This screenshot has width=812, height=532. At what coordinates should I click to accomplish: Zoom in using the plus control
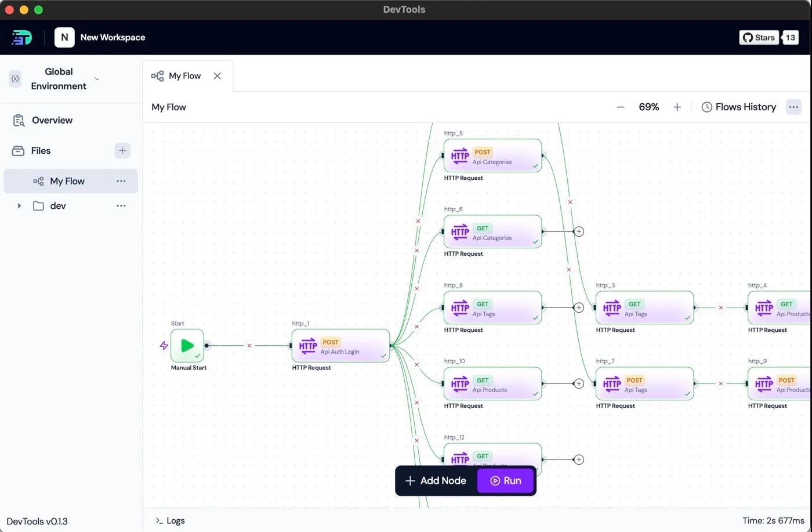tap(677, 107)
